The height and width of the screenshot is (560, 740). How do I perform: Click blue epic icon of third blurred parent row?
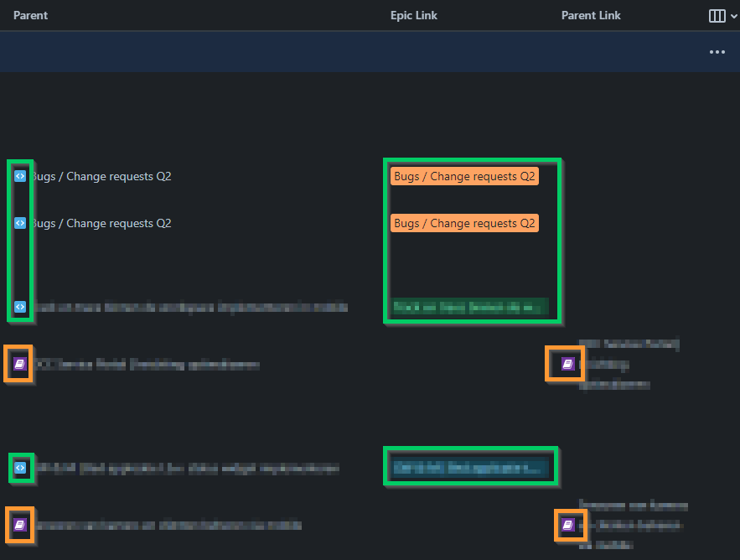pyautogui.click(x=20, y=307)
